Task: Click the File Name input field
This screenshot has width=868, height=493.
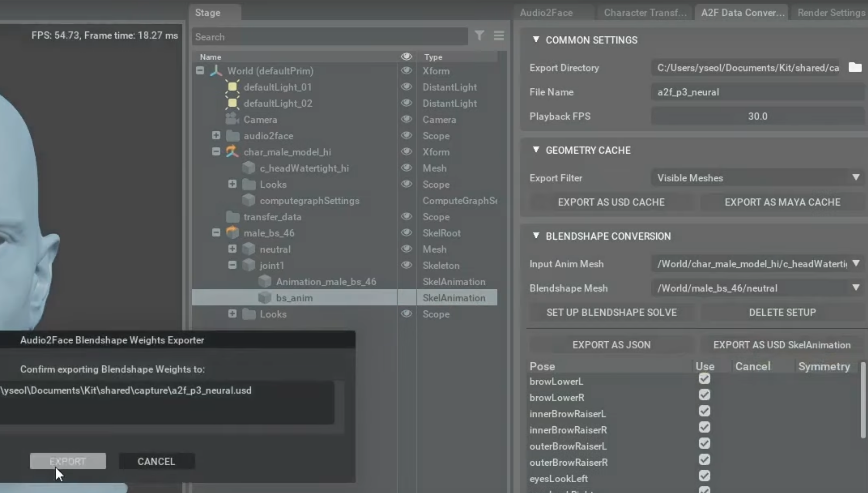Action: tap(757, 92)
